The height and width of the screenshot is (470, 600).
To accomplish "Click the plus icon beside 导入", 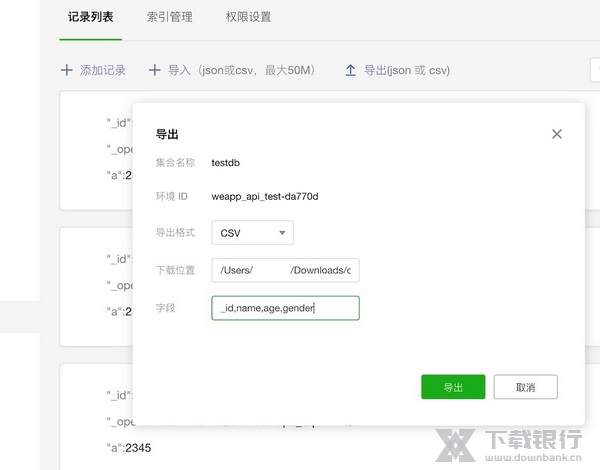I will (155, 70).
